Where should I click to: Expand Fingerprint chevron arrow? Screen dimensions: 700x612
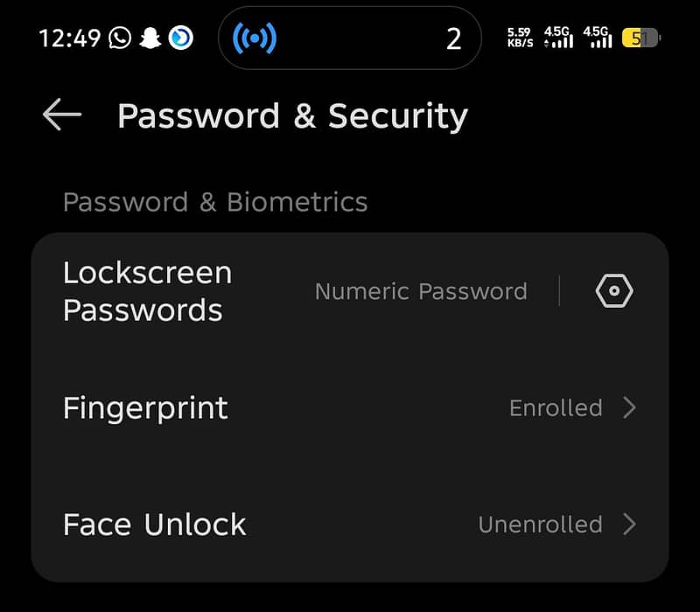pos(629,407)
